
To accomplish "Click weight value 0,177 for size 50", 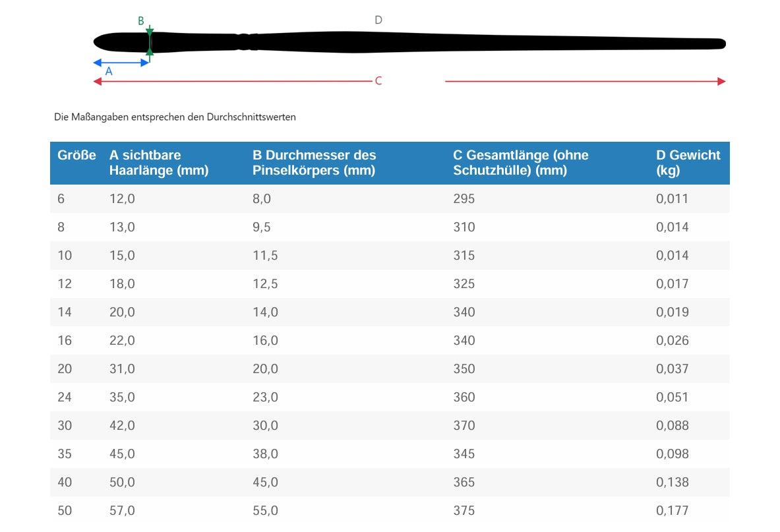I will [x=672, y=510].
